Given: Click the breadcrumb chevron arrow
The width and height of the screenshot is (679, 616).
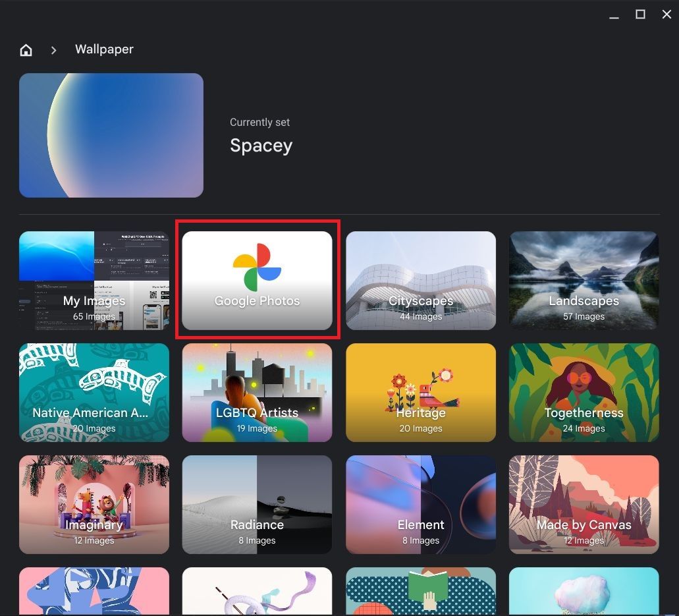Looking at the screenshot, I should [x=54, y=50].
